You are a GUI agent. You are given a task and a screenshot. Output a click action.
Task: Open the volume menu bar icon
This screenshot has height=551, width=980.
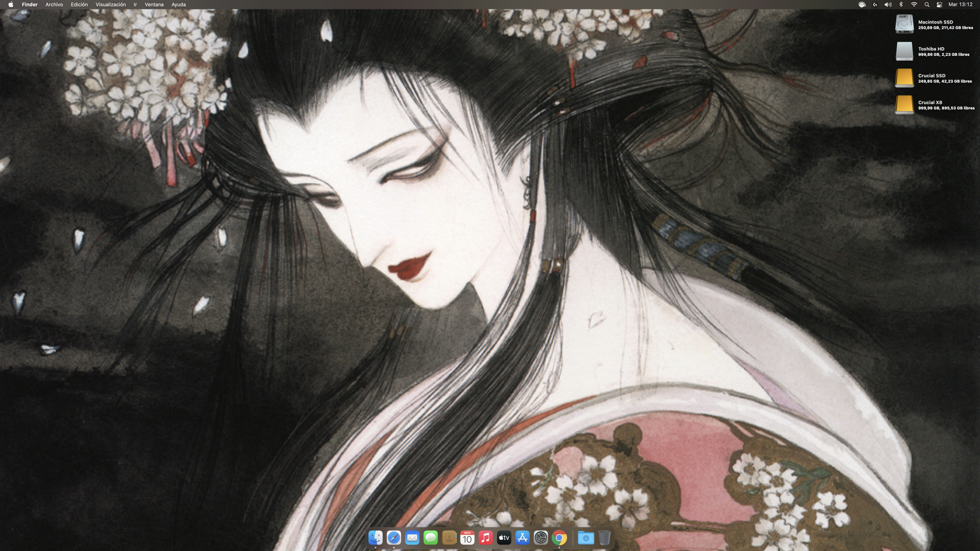pyautogui.click(x=888, y=4)
